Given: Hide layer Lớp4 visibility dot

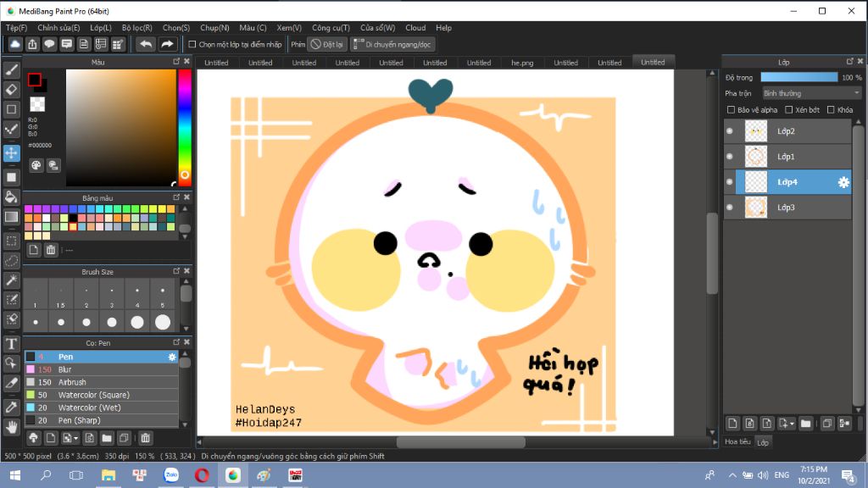Looking at the screenshot, I should (730, 182).
